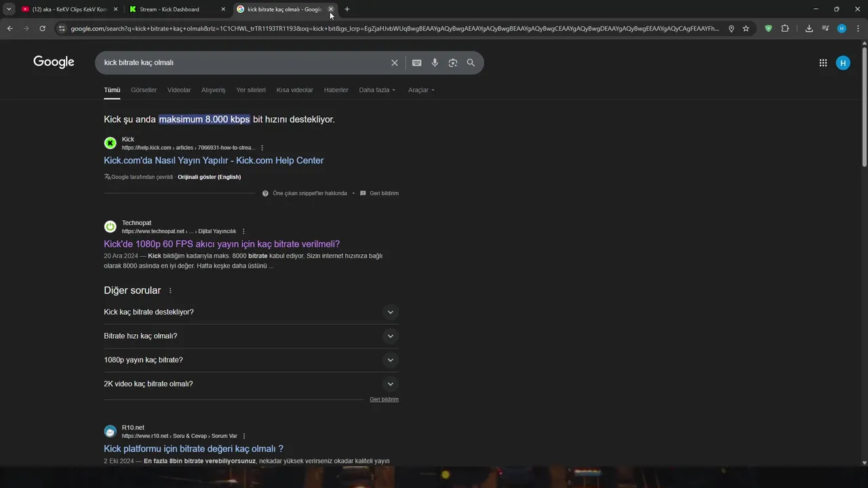The width and height of the screenshot is (868, 488).
Task: Submit the search with the magnifier icon
Action: pyautogui.click(x=471, y=62)
